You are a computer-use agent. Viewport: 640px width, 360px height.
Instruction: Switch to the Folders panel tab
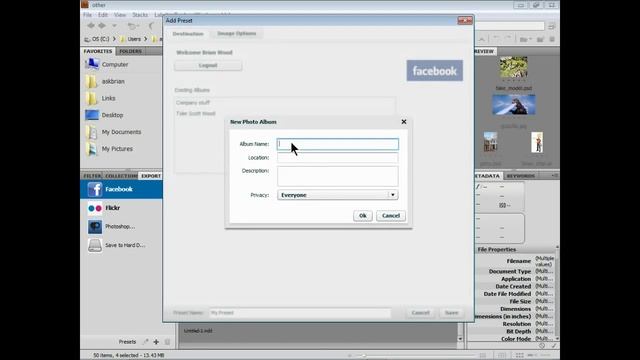(x=131, y=51)
